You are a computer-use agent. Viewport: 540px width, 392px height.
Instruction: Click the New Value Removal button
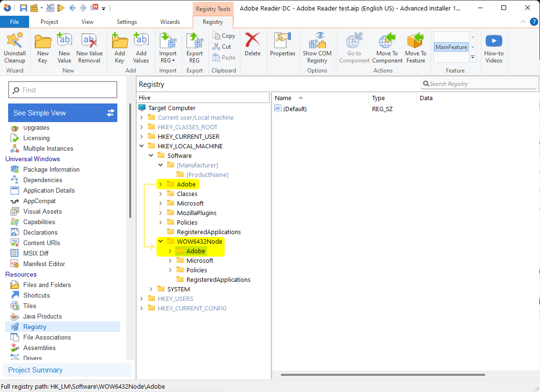pyautogui.click(x=89, y=48)
